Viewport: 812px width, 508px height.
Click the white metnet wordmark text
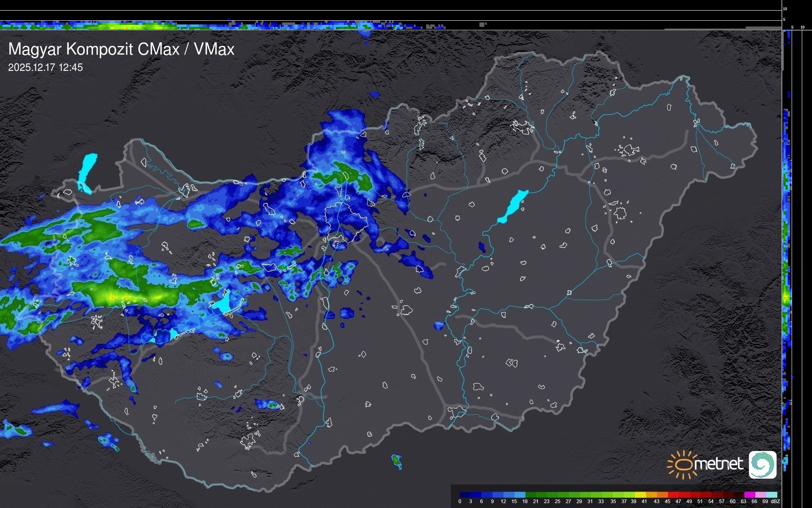point(718,464)
